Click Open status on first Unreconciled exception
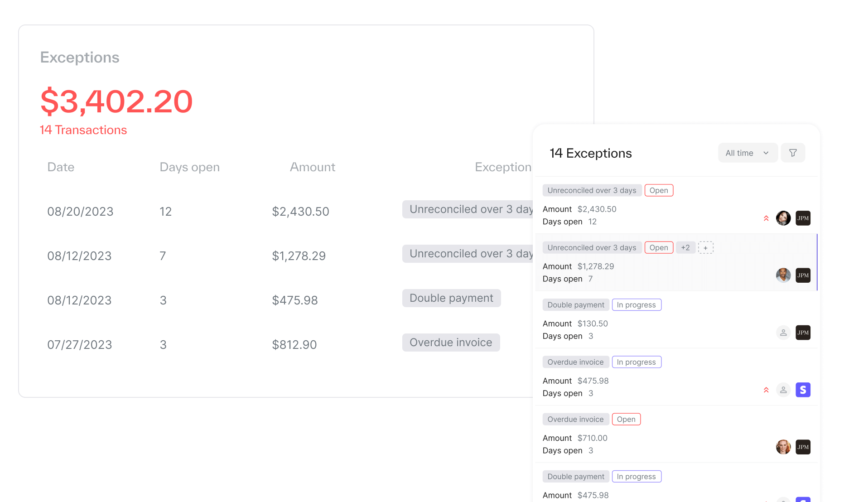This screenshot has width=868, height=502. 658,190
